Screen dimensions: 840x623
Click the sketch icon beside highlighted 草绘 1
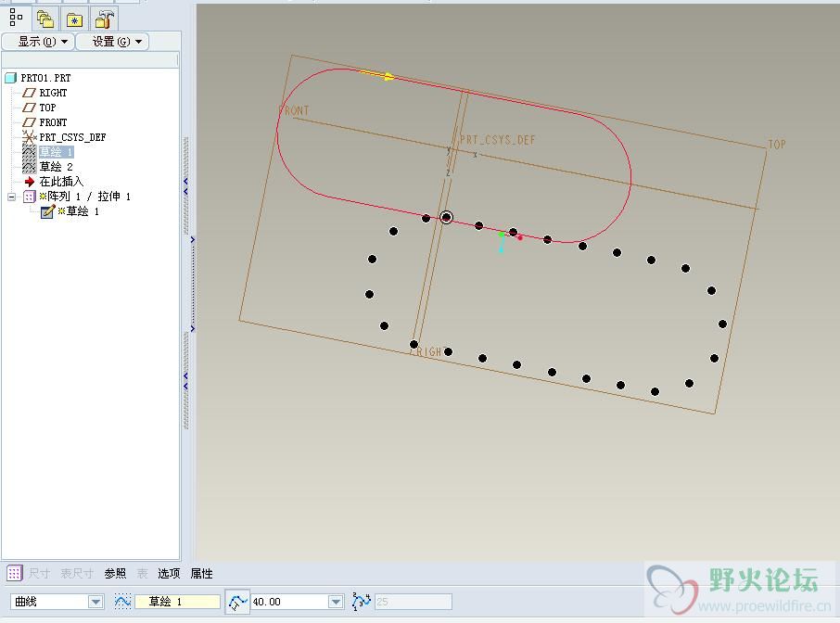point(29,152)
